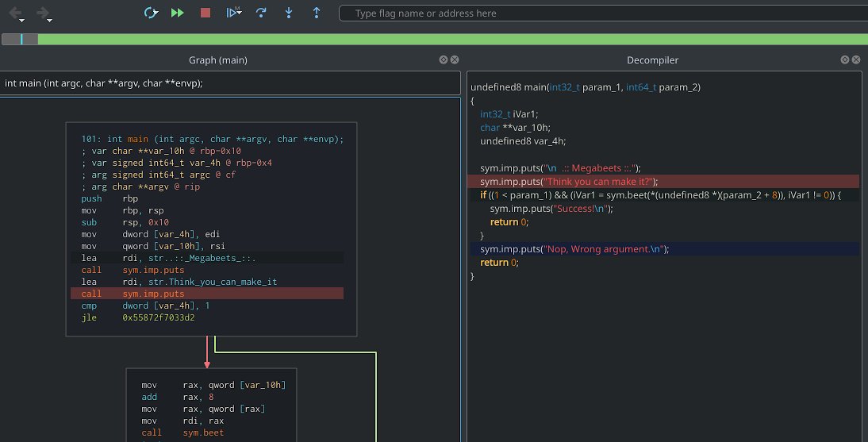The image size is (868, 442).
Task: Go back to the previous location
Action: coord(15,12)
